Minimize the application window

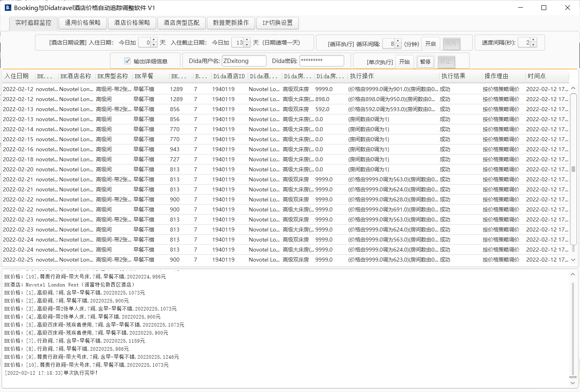[x=521, y=8]
